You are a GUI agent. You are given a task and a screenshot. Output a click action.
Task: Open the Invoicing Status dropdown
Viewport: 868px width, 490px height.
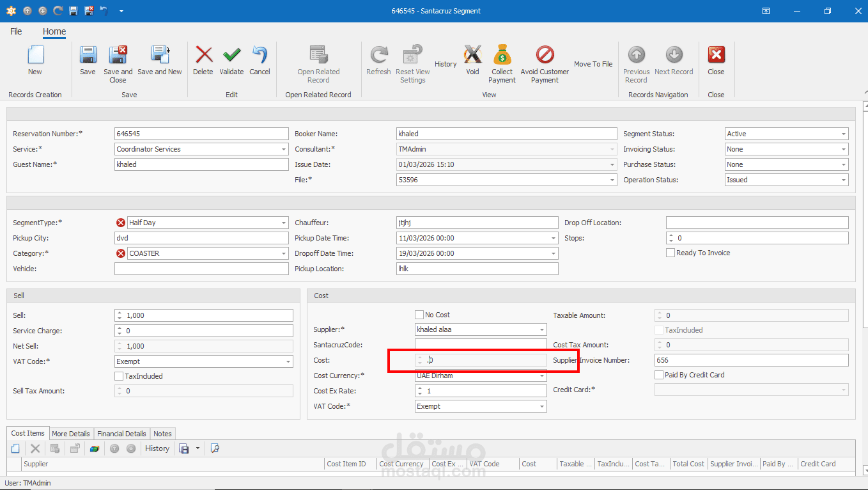844,149
